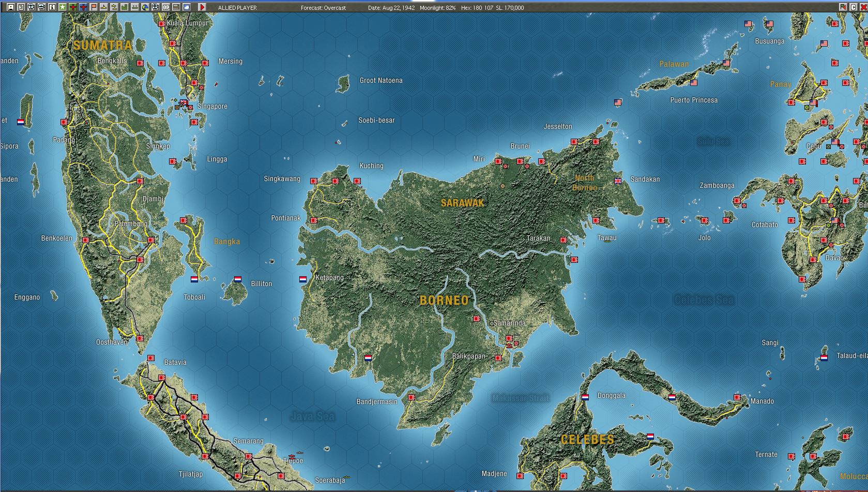Click the 'Soebi-besar' island label
The image size is (868, 492).
click(x=376, y=120)
